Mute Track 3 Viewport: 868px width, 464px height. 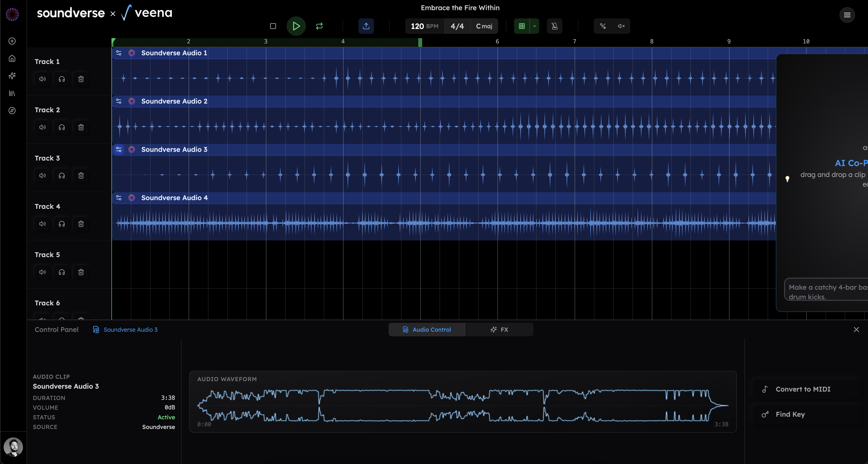[x=42, y=175]
